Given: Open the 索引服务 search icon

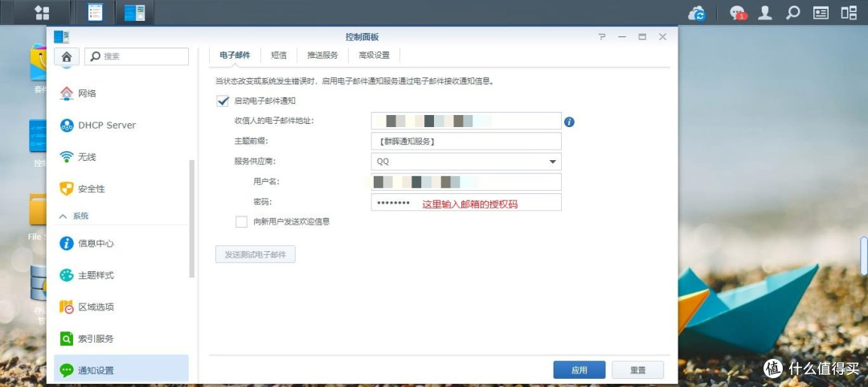Looking at the screenshot, I should (x=67, y=338).
